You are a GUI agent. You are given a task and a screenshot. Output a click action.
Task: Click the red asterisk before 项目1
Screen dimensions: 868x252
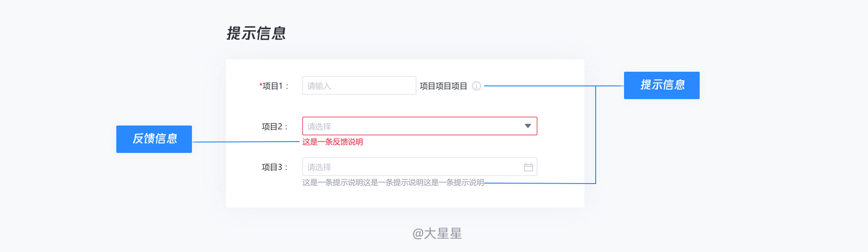pyautogui.click(x=260, y=85)
